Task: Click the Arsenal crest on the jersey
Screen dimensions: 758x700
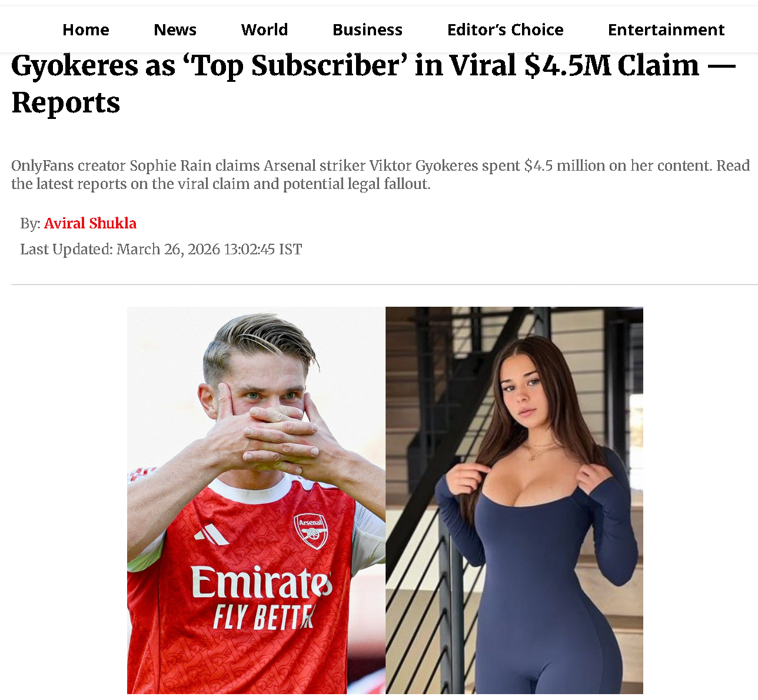Action: coord(311,531)
